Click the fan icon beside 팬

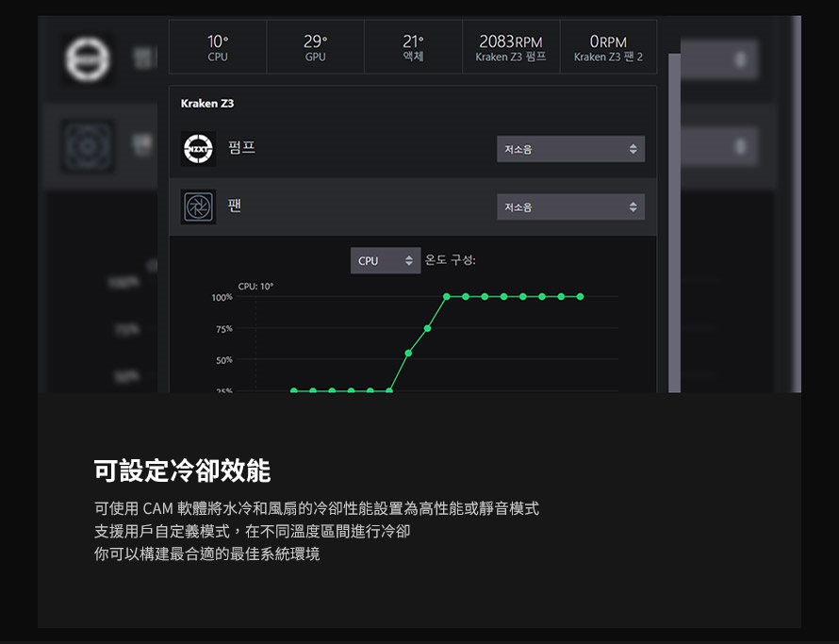pos(198,206)
